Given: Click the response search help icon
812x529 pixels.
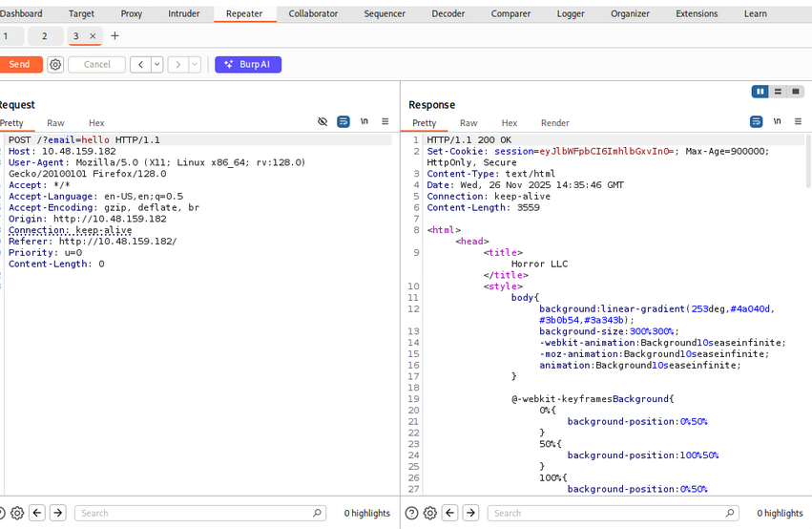Looking at the screenshot, I should [411, 513].
